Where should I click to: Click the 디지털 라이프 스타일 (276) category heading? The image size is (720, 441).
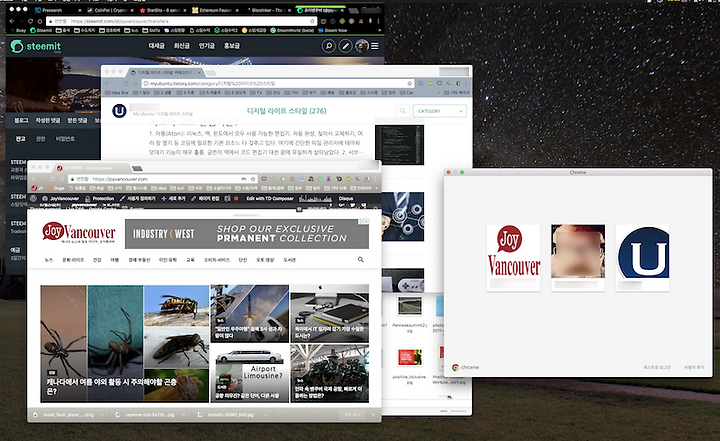[x=287, y=111]
